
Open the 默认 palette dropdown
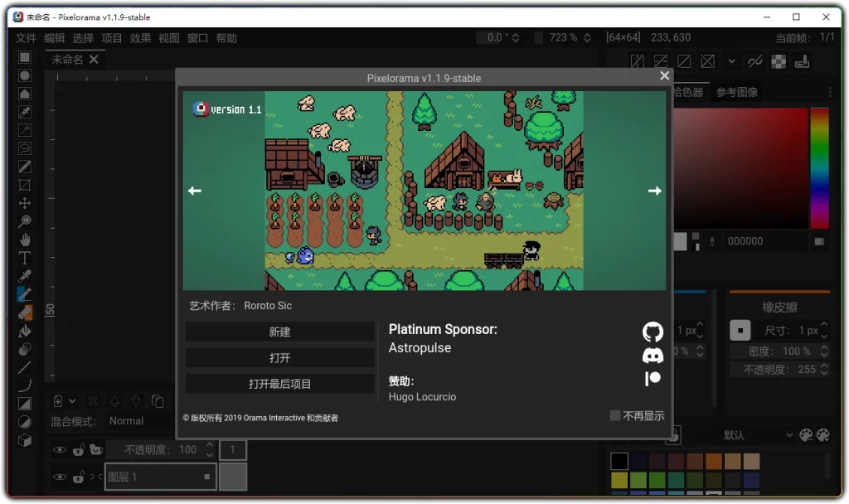coord(756,435)
